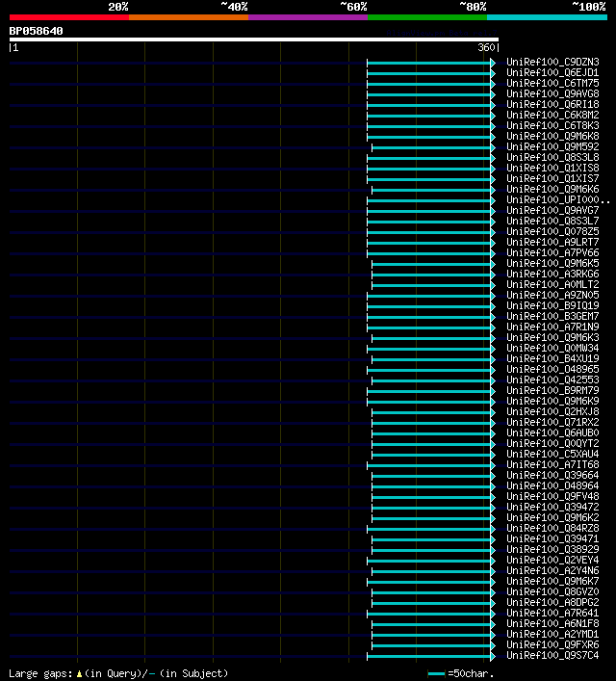
Task: Click the alignment bar for UniRef100_Q9M592
Action: pos(431,148)
